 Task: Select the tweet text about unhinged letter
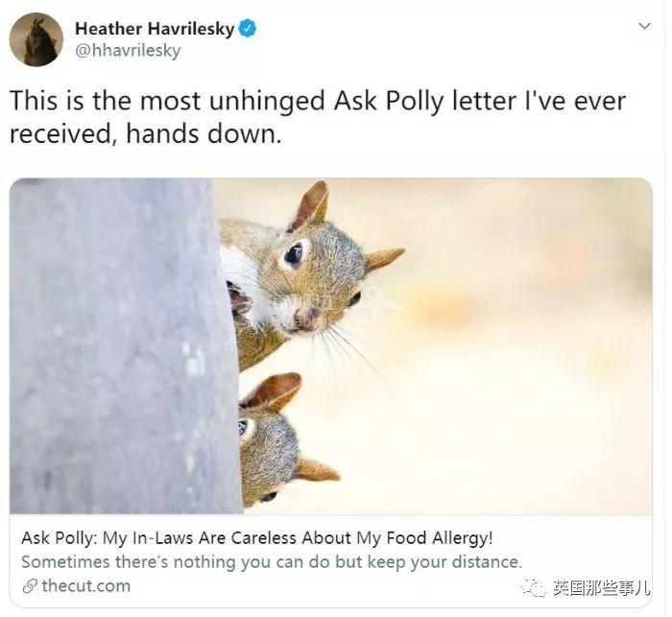coord(318,117)
